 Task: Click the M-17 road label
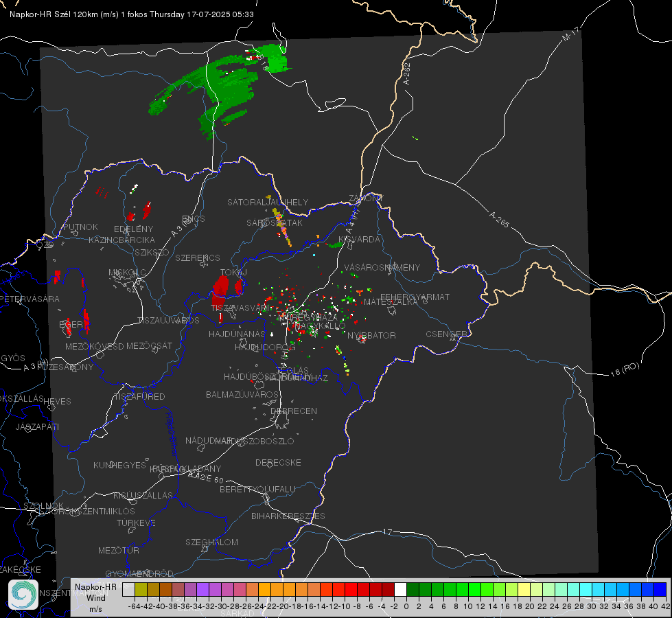click(x=570, y=34)
